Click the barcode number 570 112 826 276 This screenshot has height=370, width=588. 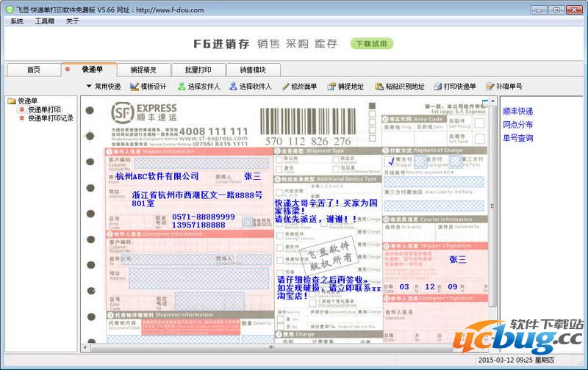(308, 141)
